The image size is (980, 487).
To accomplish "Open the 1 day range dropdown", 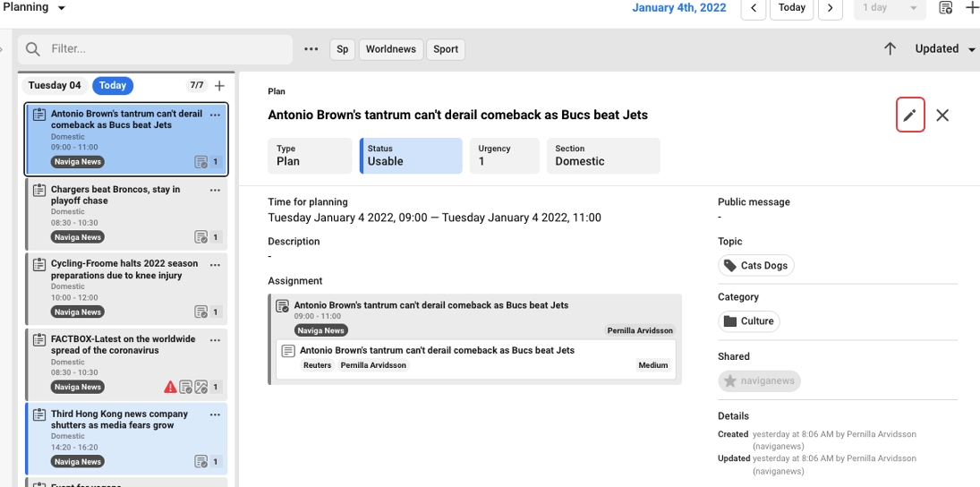I will click(888, 8).
